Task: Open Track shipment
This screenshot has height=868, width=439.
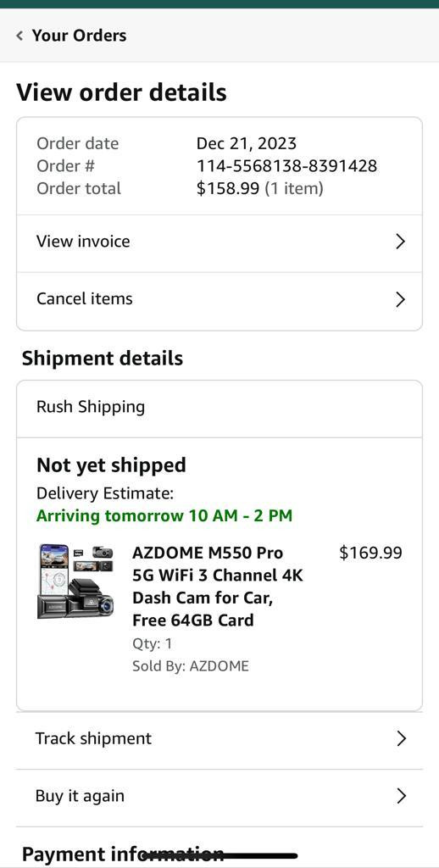Action: pos(219,739)
